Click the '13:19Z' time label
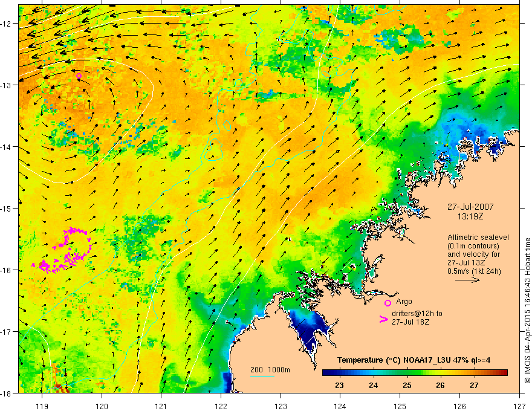Screen dimensions: 532x411 [x=470, y=216]
